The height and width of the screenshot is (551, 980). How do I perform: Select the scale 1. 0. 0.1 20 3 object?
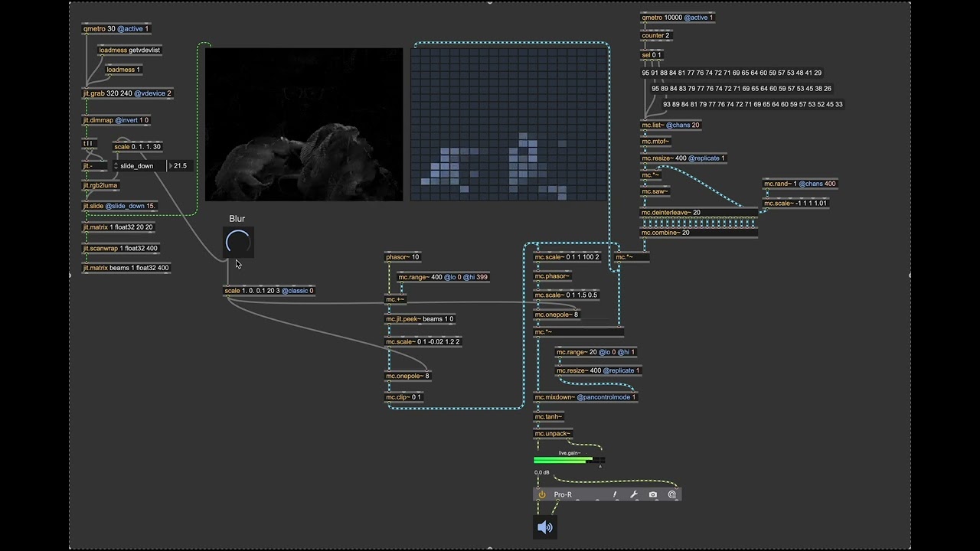click(269, 291)
